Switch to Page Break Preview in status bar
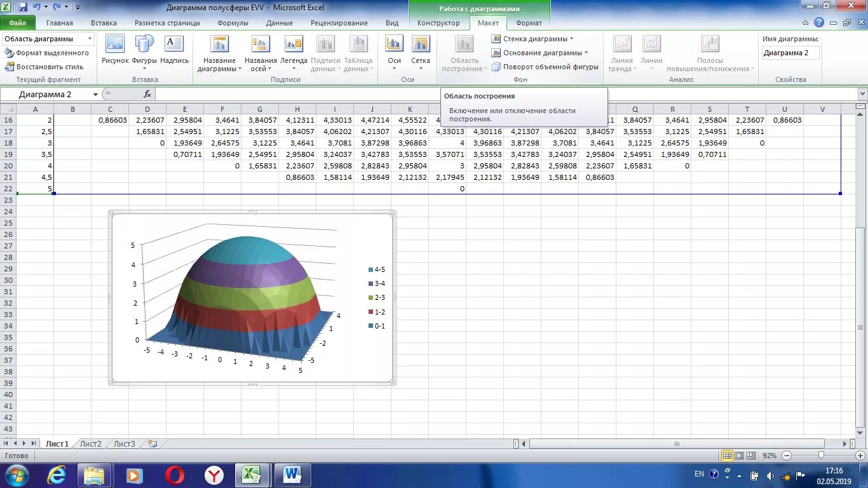Screen dimensions: 868x488 [752, 456]
